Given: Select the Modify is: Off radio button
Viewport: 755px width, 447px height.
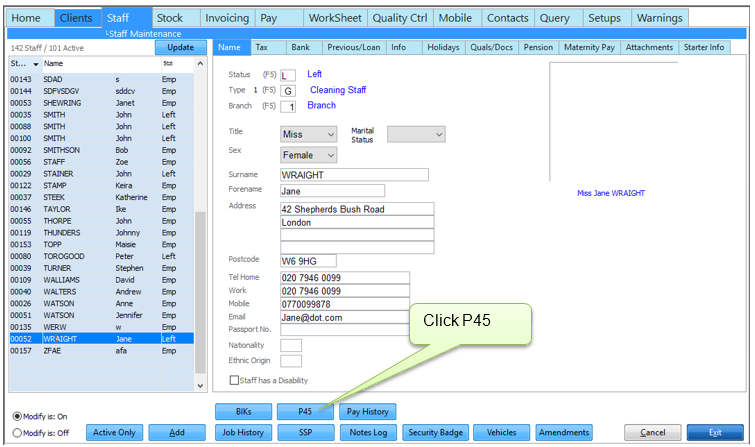Looking at the screenshot, I should [19, 433].
